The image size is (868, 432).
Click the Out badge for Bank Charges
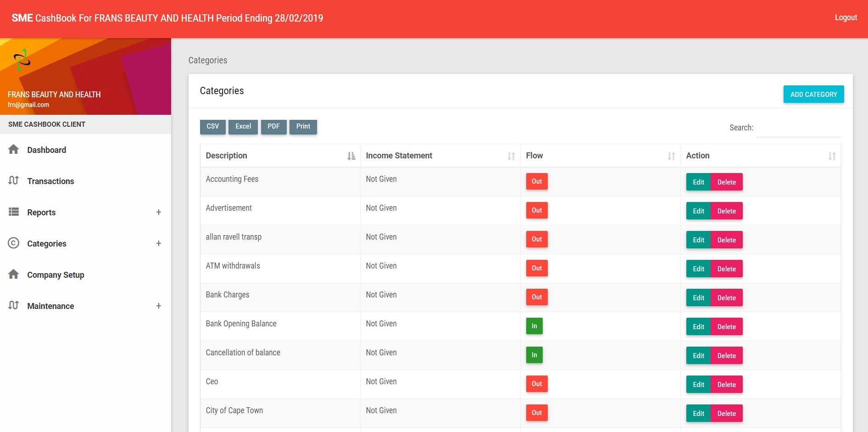tap(537, 297)
